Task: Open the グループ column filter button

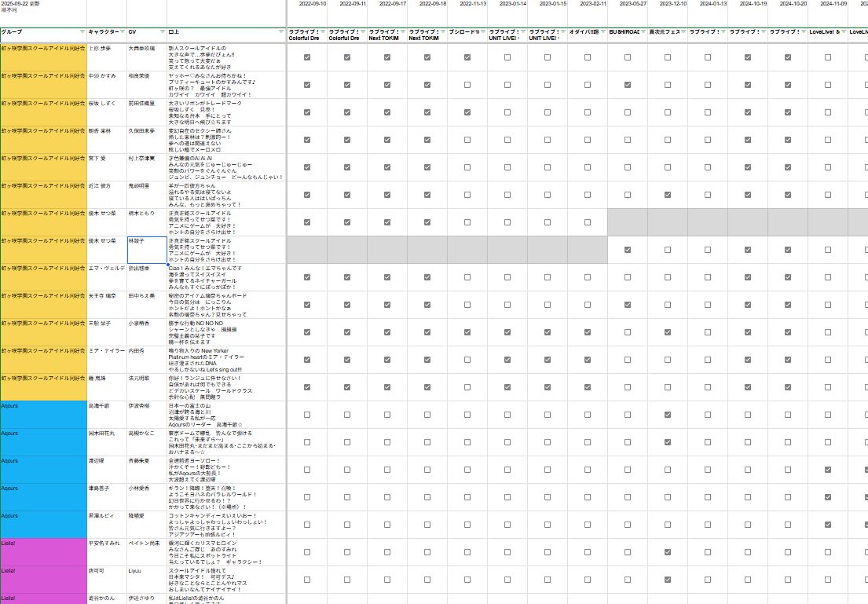Action: click(82, 31)
